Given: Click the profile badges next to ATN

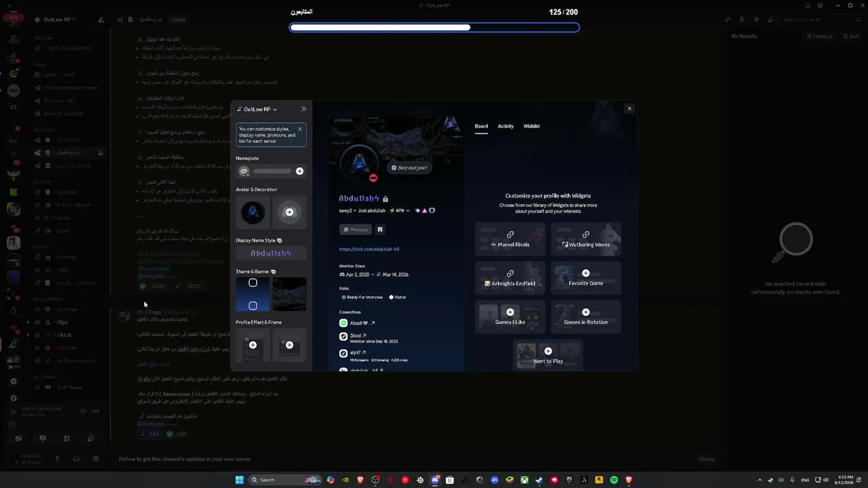Looking at the screenshot, I should tap(425, 211).
